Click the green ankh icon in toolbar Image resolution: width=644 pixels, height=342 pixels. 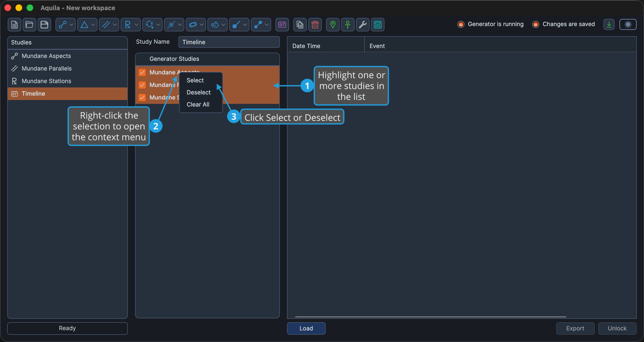[x=348, y=25]
